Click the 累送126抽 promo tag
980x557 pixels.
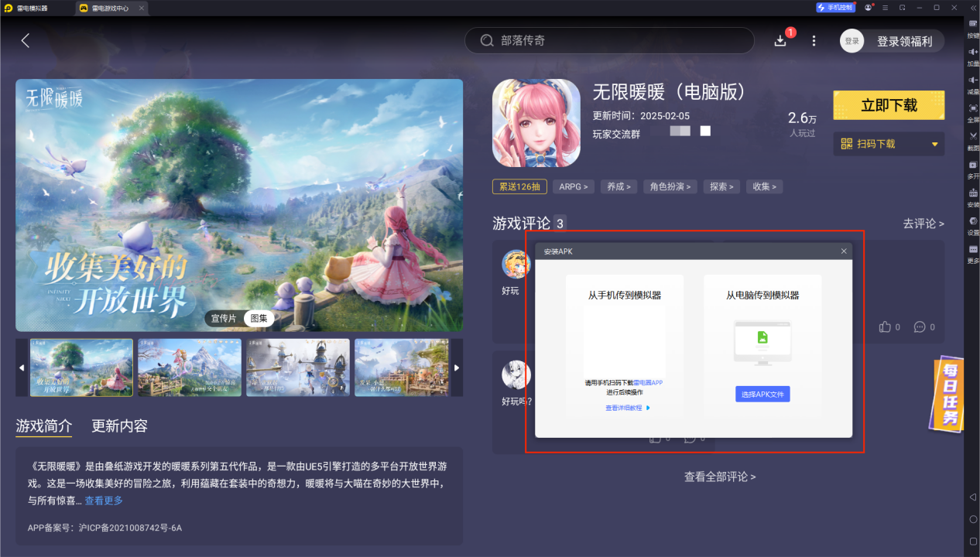click(x=519, y=186)
